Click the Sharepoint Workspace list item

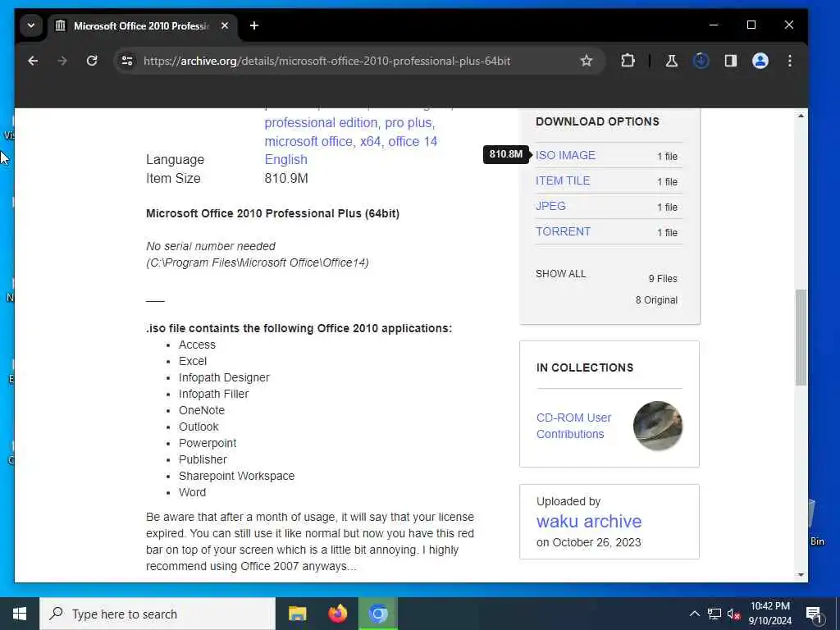237,477
